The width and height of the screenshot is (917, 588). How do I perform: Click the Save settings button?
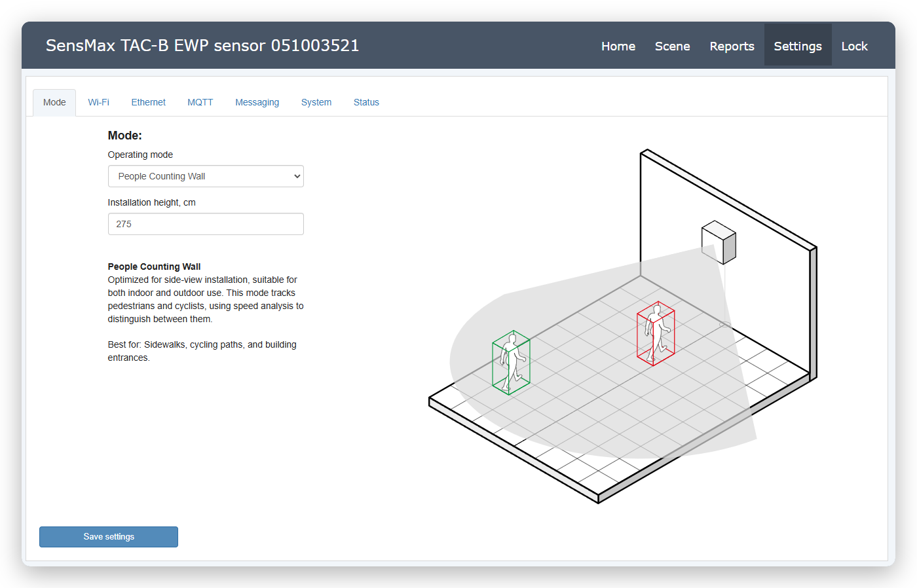pyautogui.click(x=109, y=537)
